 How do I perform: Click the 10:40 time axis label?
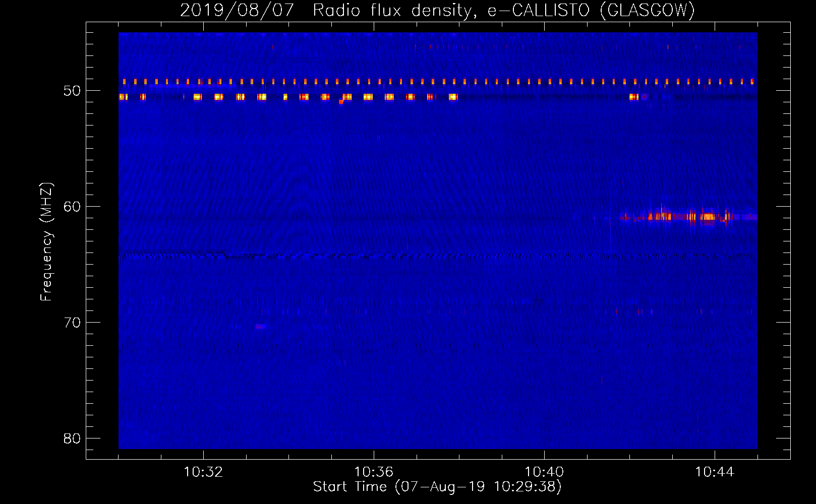(x=544, y=472)
